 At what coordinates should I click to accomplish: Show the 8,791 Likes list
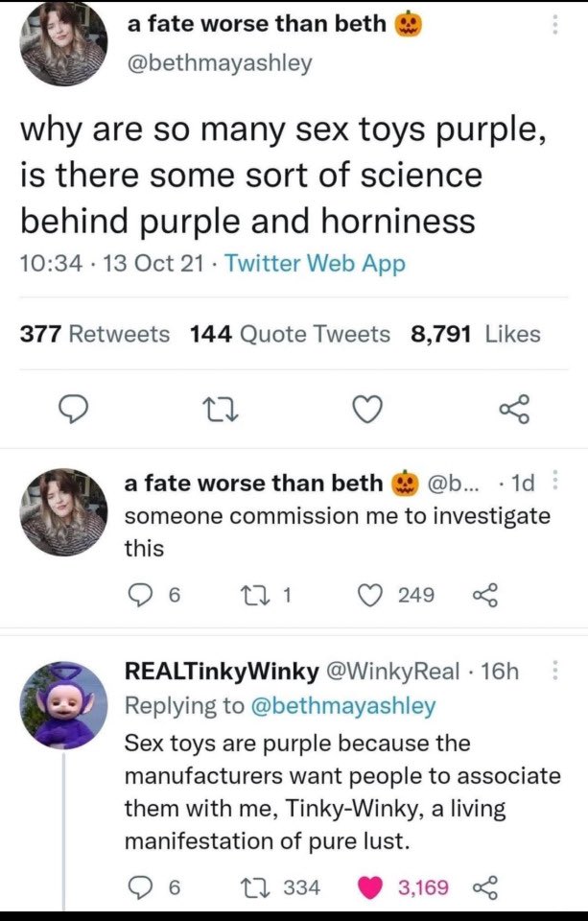tap(475, 334)
